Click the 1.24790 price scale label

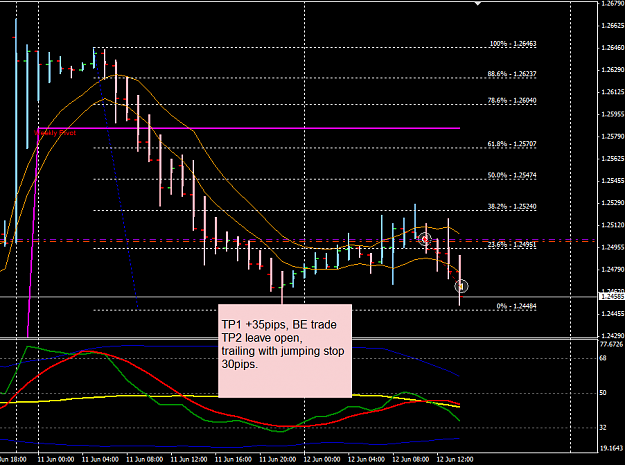tap(612, 269)
